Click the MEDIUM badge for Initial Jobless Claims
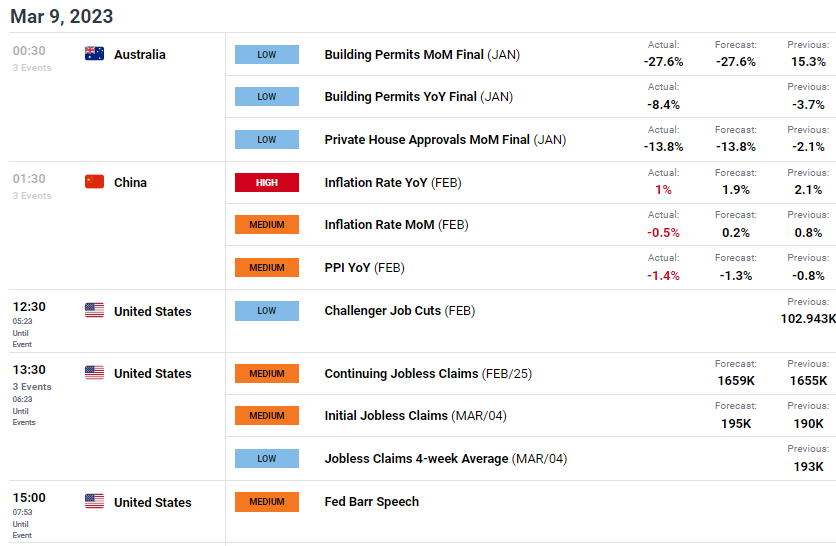The width and height of the screenshot is (836, 546). (x=267, y=416)
